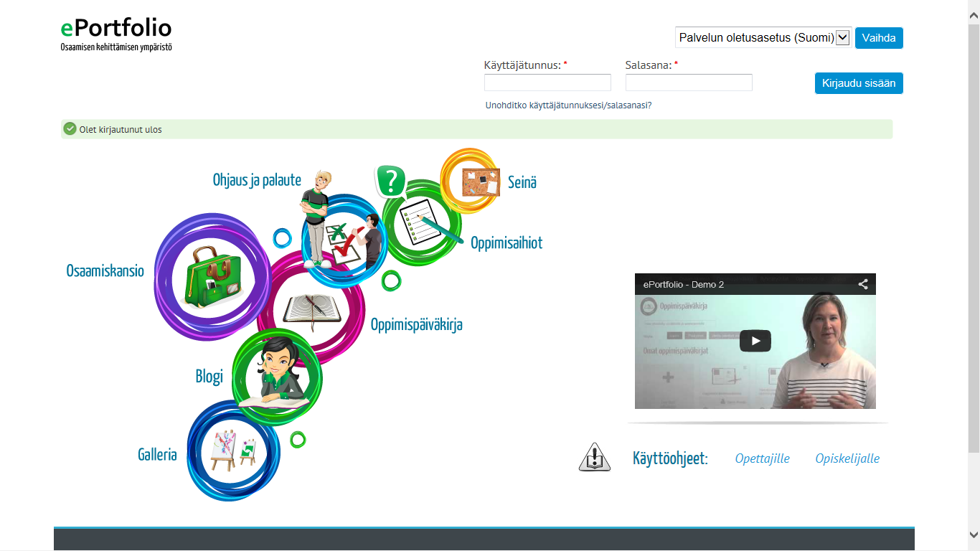Viewport: 980px width, 551px height.
Task: Focus the Salasana password field
Action: point(689,83)
